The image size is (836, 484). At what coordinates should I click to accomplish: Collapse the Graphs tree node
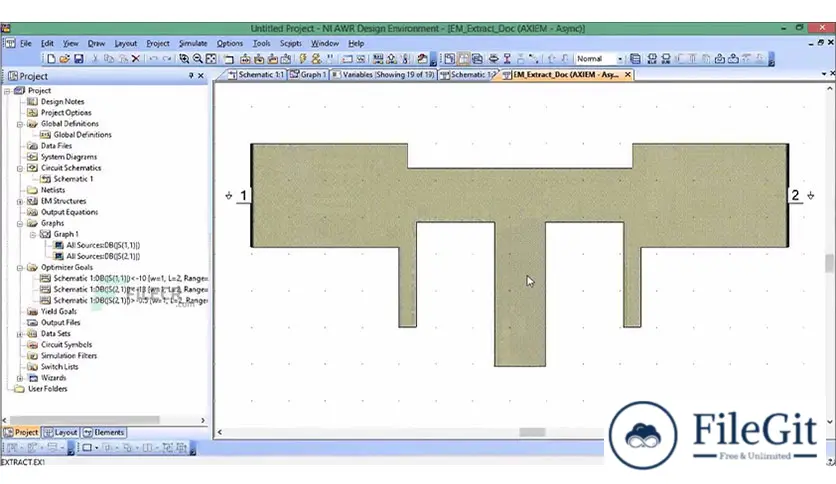click(x=20, y=224)
